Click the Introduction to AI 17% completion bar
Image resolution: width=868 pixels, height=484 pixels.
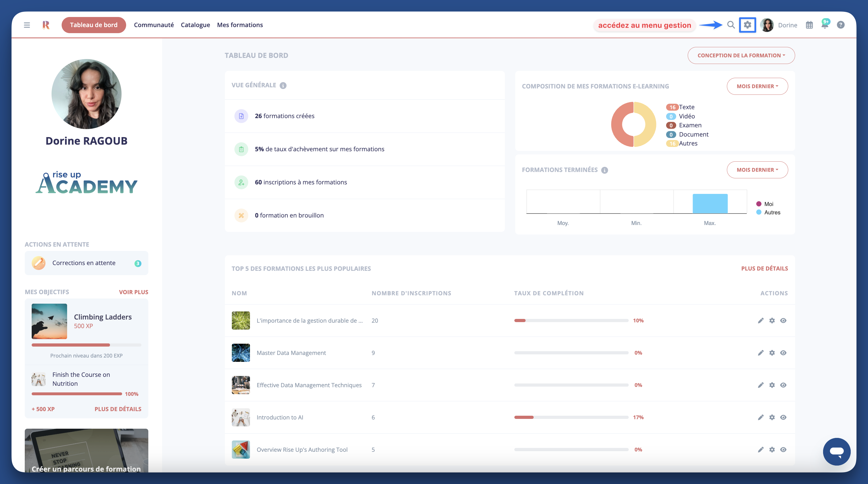[x=571, y=417]
